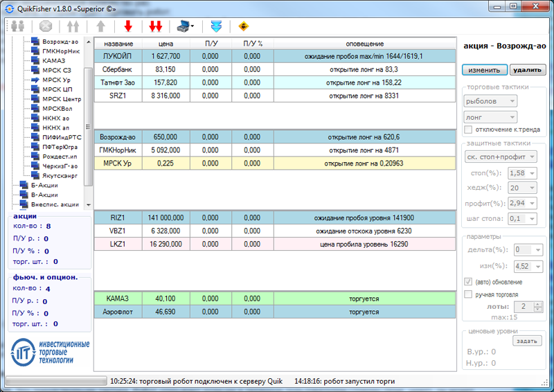Click the tree scrollbar down arrow

click(x=89, y=205)
